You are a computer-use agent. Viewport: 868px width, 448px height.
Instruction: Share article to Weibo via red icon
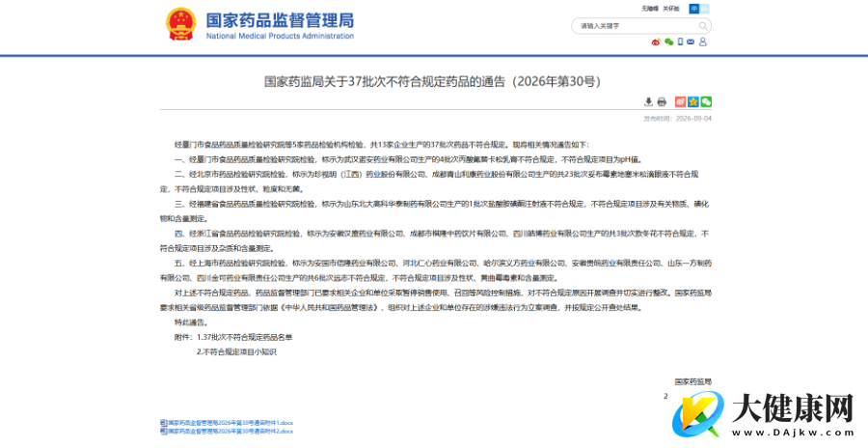[x=680, y=102]
